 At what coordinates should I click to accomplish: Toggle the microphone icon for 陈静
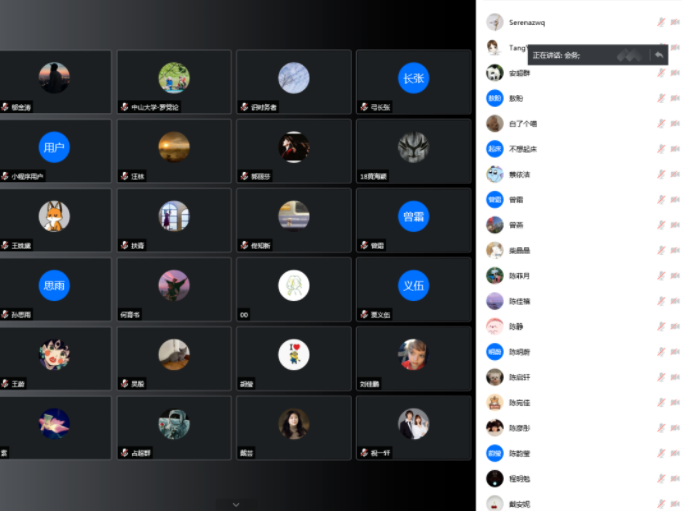(661, 326)
